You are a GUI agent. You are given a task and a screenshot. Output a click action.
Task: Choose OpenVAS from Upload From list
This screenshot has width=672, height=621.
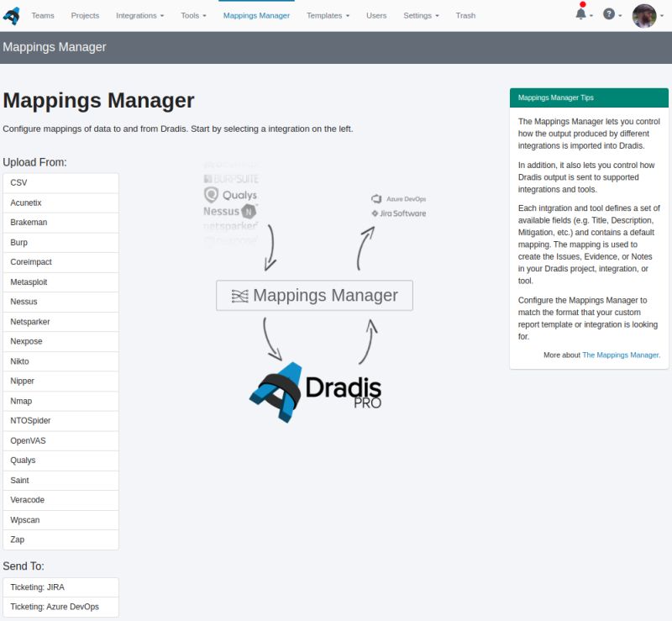[x=60, y=440]
